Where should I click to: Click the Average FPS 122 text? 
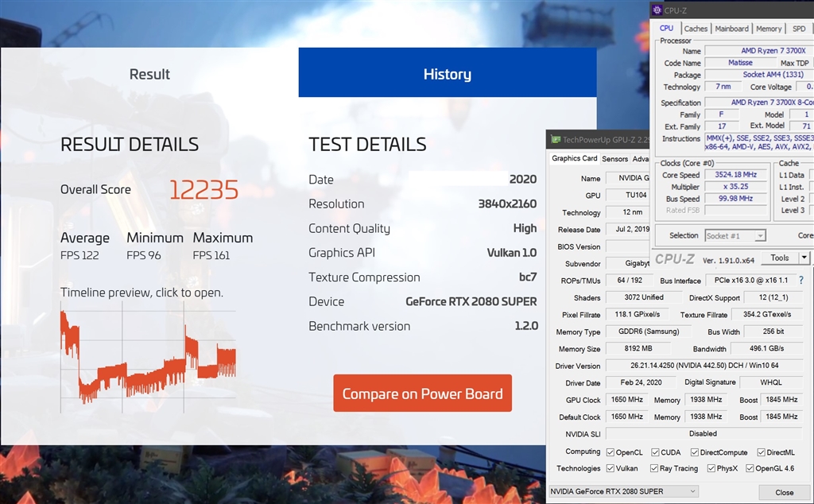79,255
